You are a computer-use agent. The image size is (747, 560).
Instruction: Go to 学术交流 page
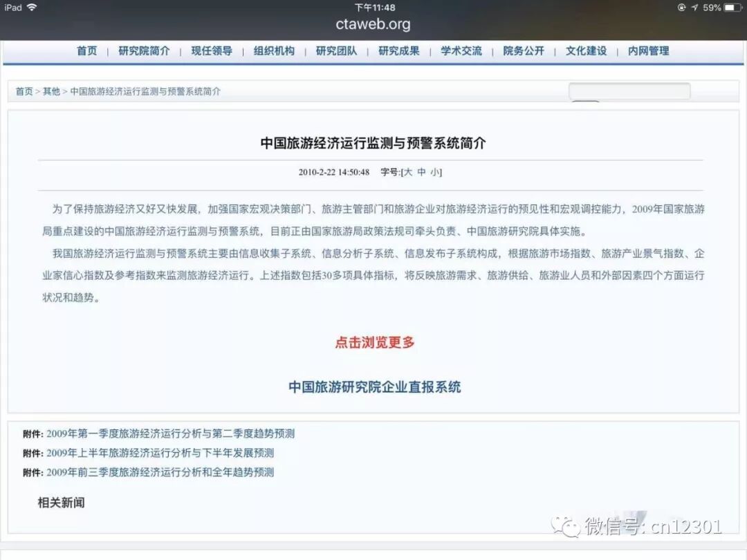(461, 51)
